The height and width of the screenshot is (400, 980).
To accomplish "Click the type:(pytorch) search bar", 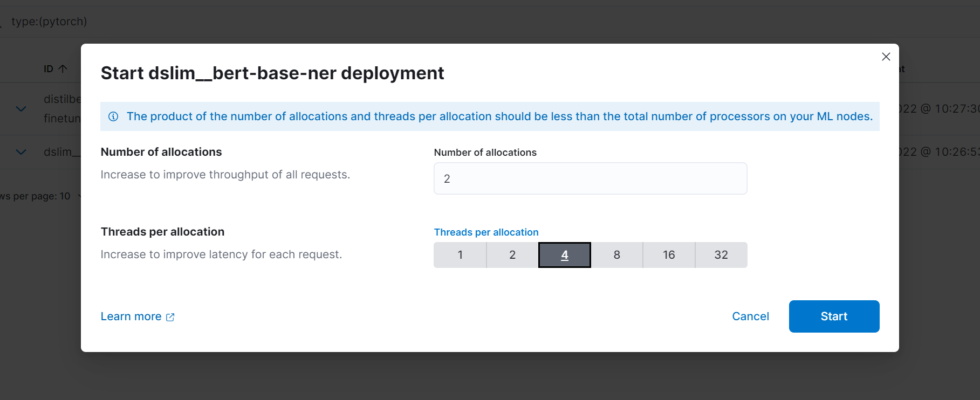I will (x=49, y=22).
